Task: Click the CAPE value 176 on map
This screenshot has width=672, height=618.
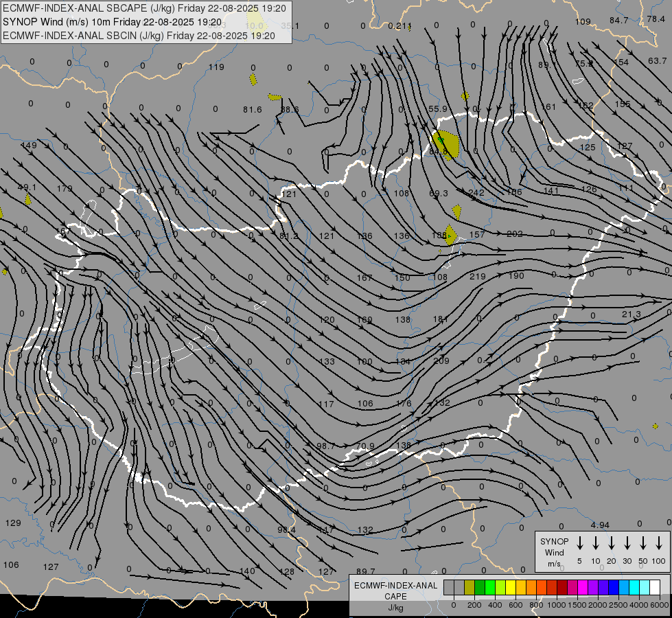Action: pyautogui.click(x=404, y=403)
